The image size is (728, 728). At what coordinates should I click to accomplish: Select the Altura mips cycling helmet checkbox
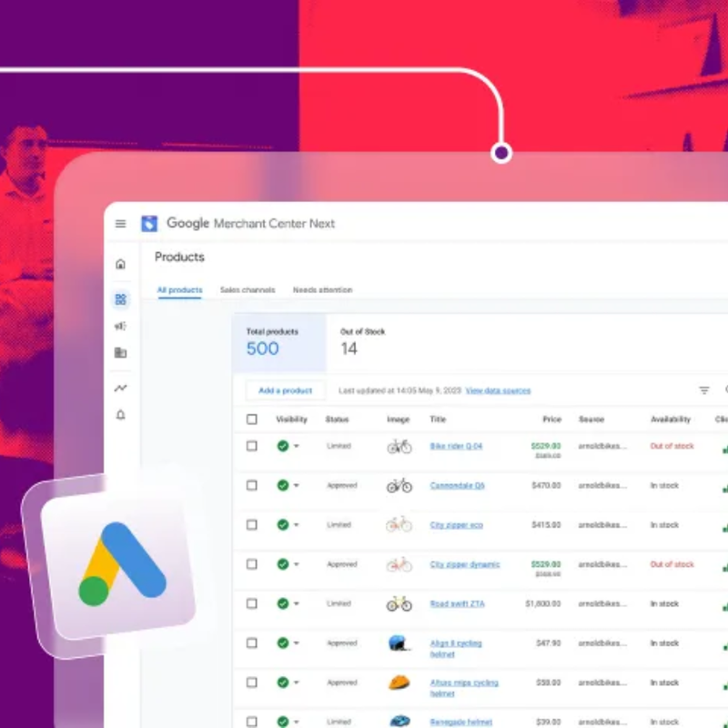coord(252,683)
